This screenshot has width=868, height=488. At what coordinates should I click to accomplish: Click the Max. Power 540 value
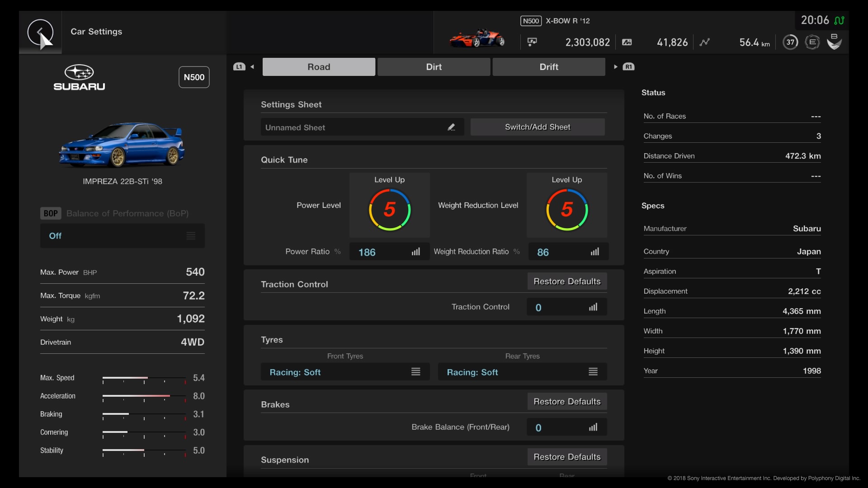(195, 272)
